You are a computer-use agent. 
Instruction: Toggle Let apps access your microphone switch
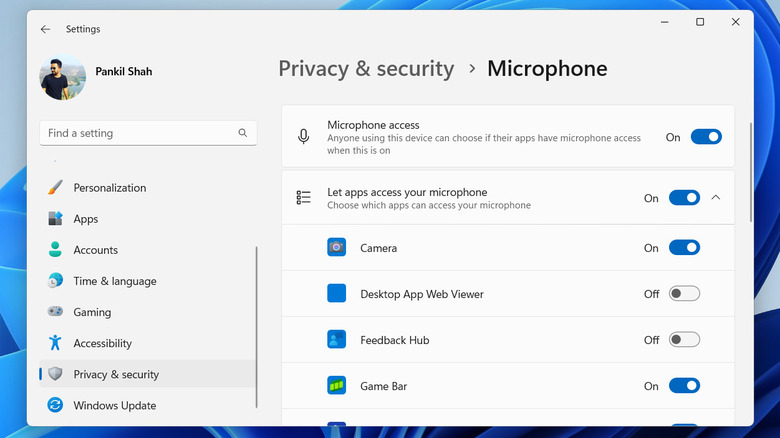pyautogui.click(x=684, y=198)
